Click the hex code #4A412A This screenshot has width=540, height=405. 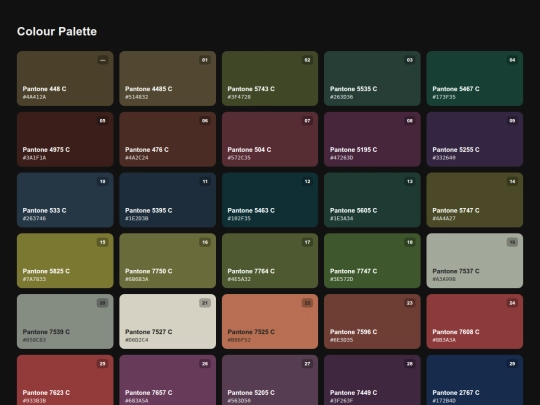tap(34, 97)
